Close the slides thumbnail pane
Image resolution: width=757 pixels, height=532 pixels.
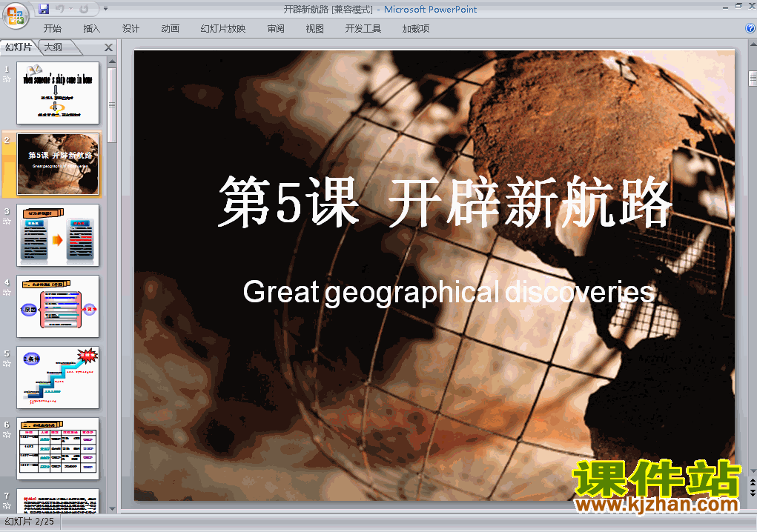pyautogui.click(x=109, y=47)
